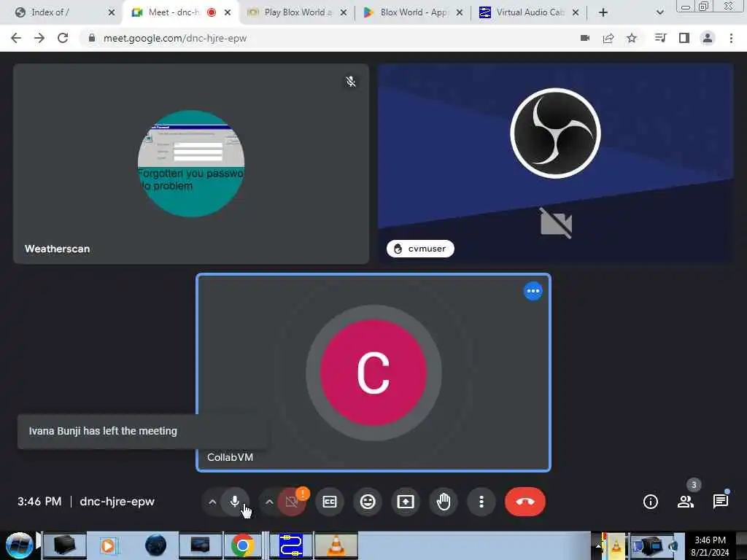Image resolution: width=747 pixels, height=560 pixels.
Task: Switch to Blox World - App tab
Action: tap(413, 12)
